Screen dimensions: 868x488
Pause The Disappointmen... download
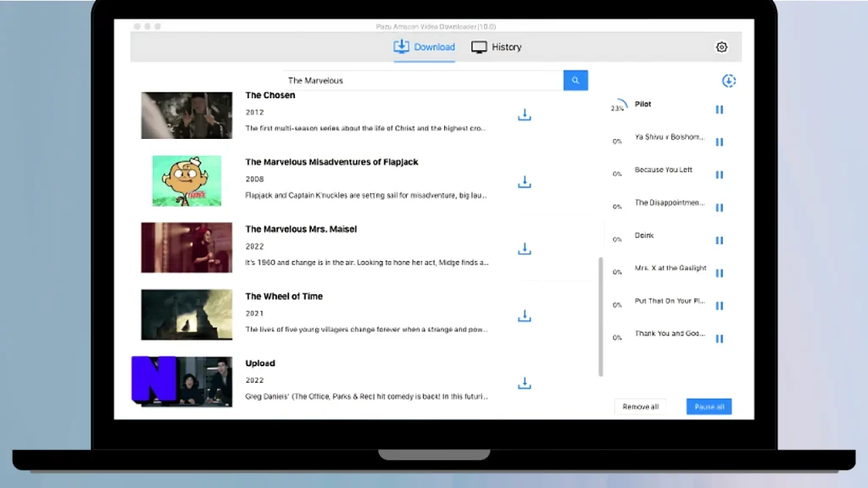point(719,208)
